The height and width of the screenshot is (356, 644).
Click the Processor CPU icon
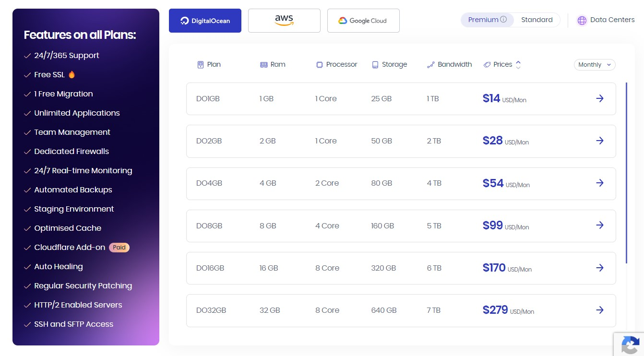[x=320, y=64]
